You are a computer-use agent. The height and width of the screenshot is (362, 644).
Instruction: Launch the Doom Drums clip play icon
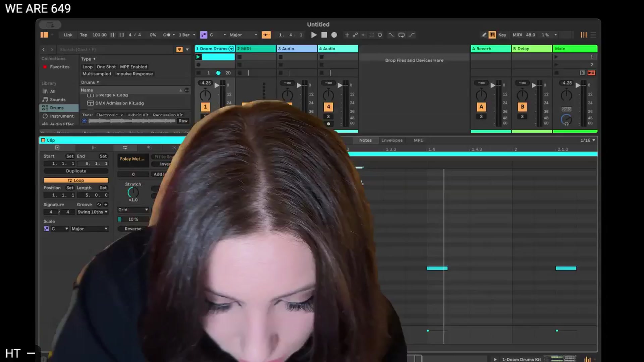coord(198,57)
